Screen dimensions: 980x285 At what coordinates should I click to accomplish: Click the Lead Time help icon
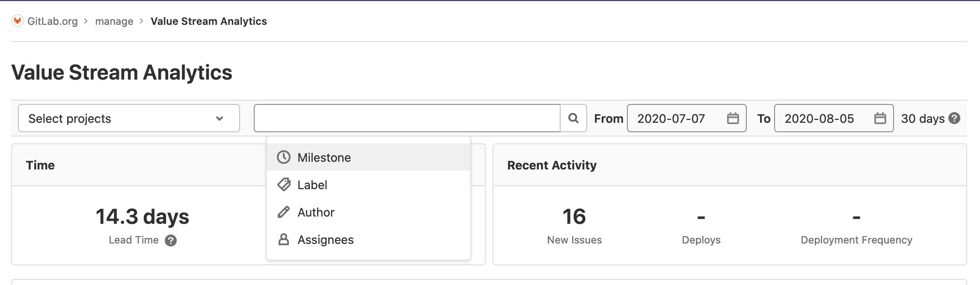(x=171, y=240)
